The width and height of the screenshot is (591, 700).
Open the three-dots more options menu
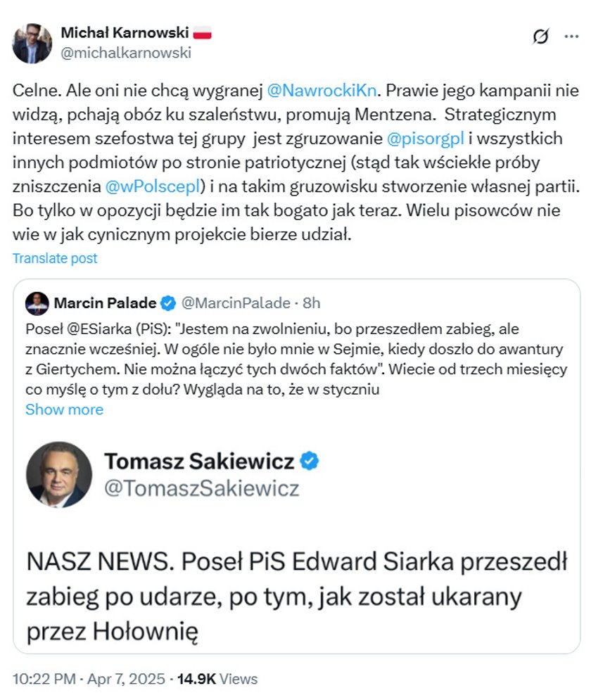pos(571,36)
